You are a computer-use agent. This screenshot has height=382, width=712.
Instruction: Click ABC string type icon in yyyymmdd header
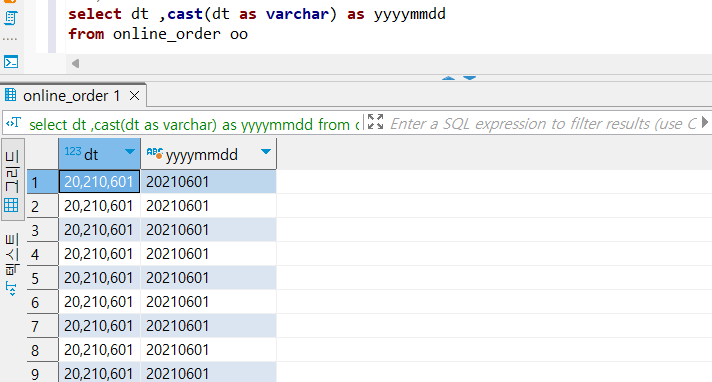[x=155, y=153]
